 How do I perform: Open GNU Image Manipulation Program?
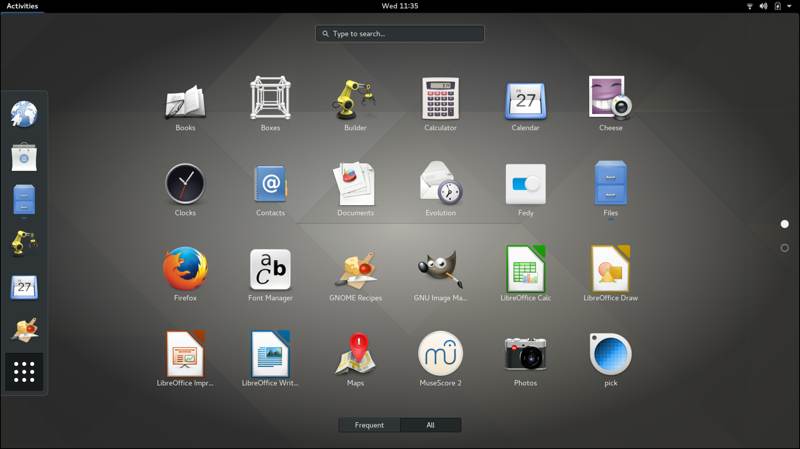click(x=440, y=275)
